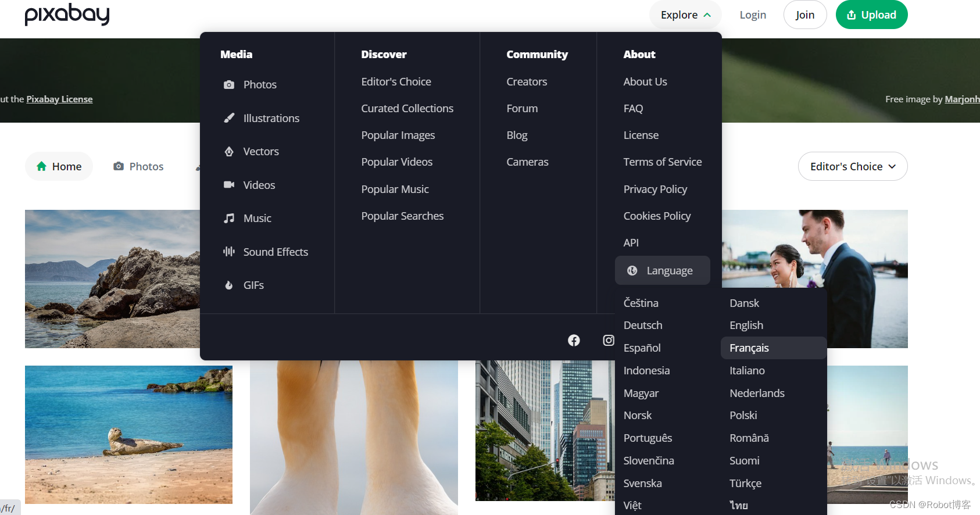980x515 pixels.
Task: Click the Videos camcorder icon
Action: (x=229, y=185)
